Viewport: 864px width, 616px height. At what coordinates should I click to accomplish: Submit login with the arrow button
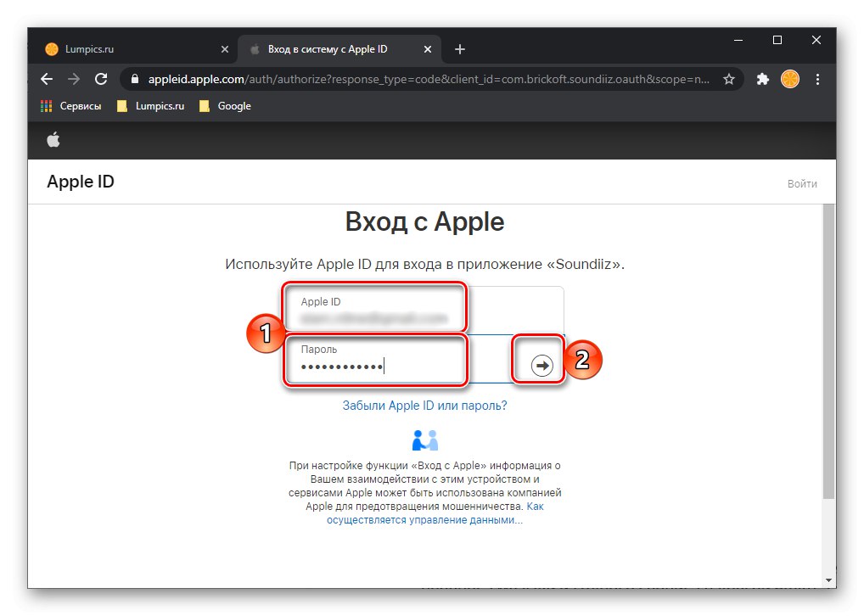[x=541, y=366]
